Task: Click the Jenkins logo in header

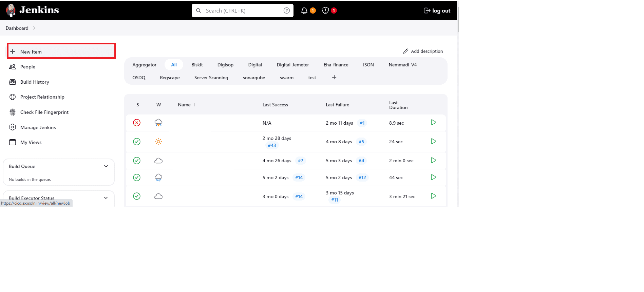Action: tap(32, 10)
